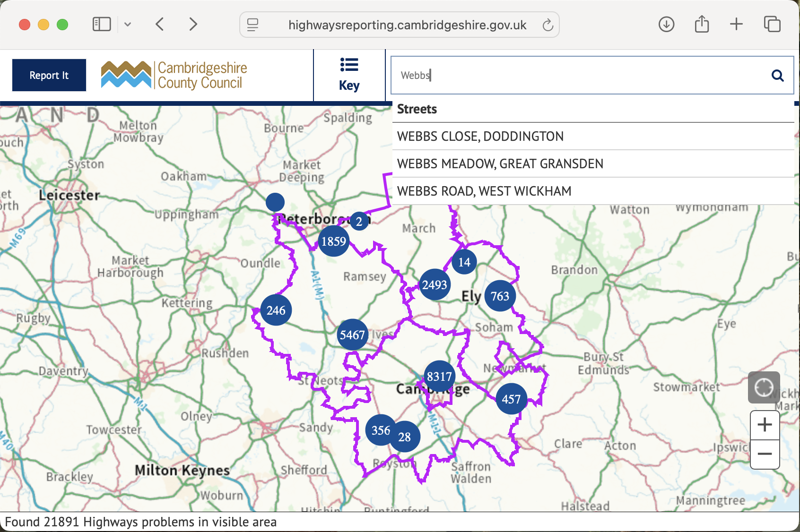
Task: Expand the sidebar tab group dropdown chevron
Action: (x=128, y=24)
